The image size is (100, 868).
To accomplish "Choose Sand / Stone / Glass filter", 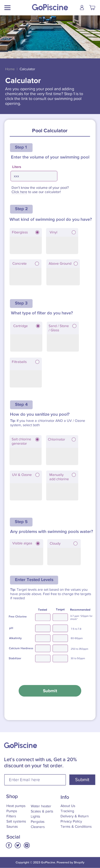I will coord(63,337).
